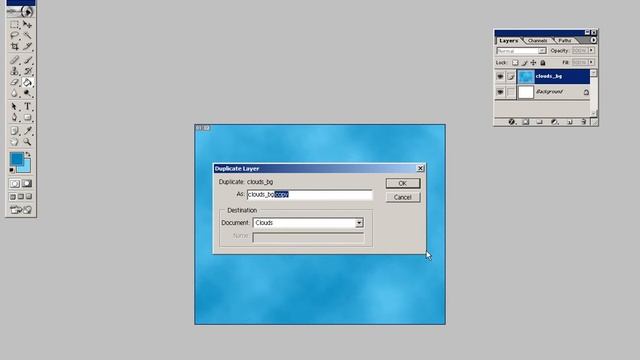Select the Blur tool
640x360 pixels.
14,93
